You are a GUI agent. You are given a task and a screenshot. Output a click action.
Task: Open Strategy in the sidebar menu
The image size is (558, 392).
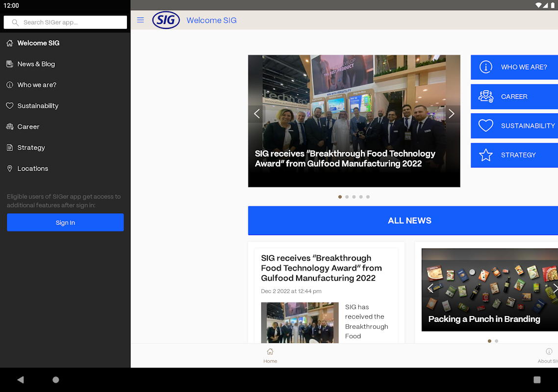coord(65,147)
